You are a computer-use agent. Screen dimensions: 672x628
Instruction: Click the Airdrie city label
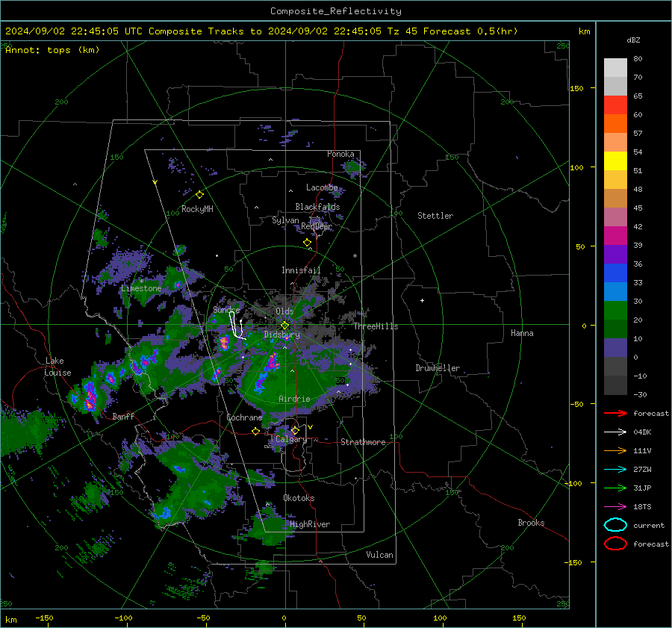tap(294, 399)
